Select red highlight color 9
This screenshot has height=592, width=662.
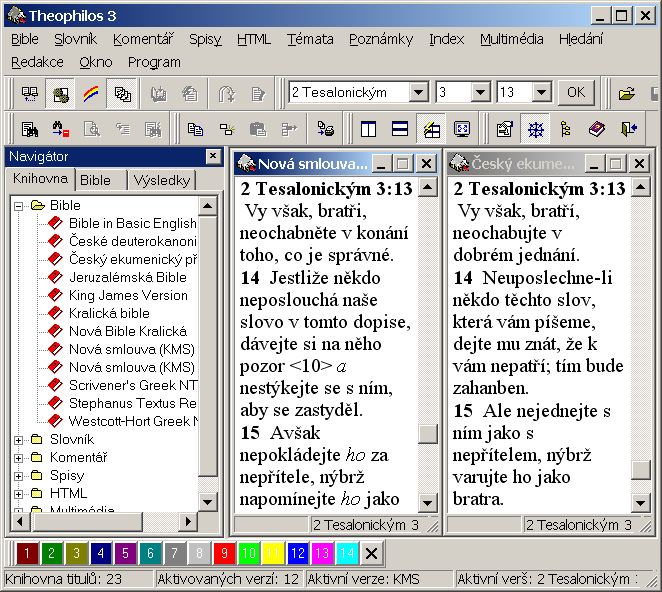tap(226, 553)
